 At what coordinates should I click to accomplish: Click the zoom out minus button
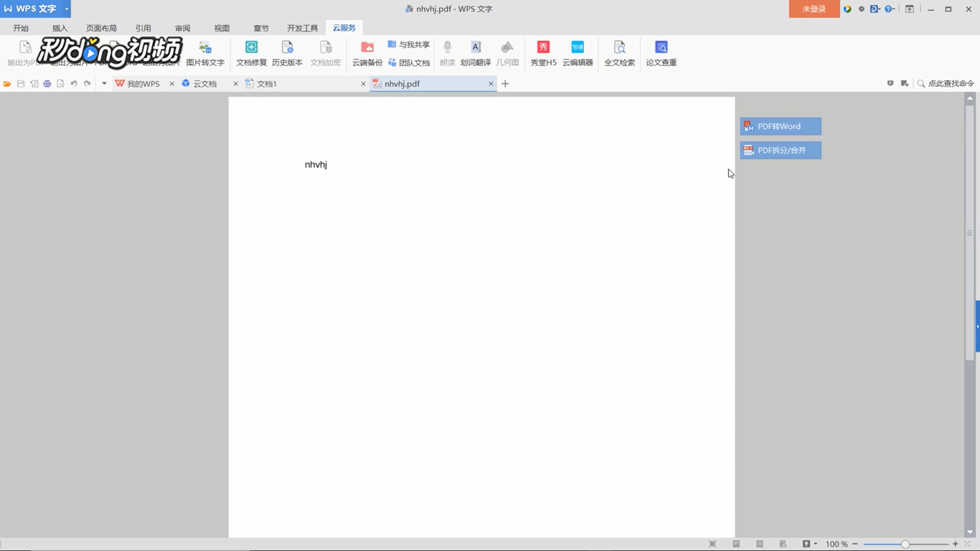point(854,545)
